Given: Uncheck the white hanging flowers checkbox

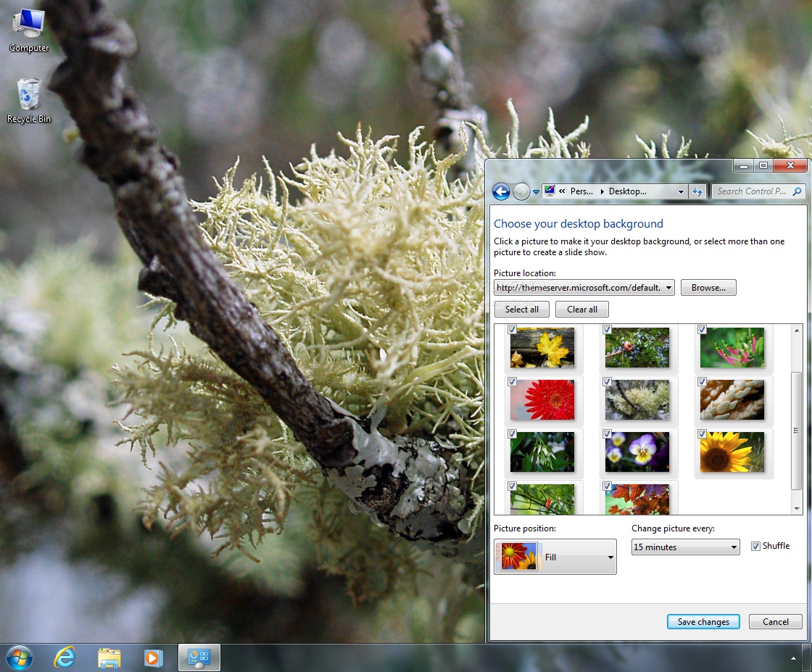Looking at the screenshot, I should 512,434.
